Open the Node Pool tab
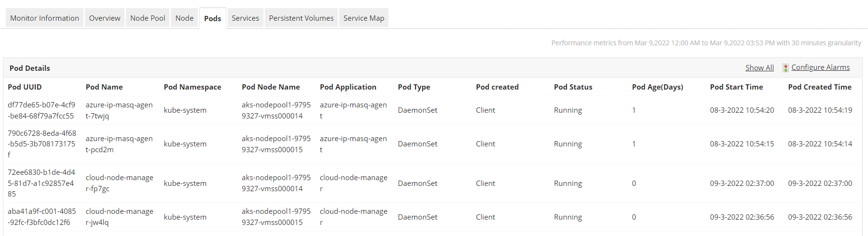Image resolution: width=868 pixels, height=236 pixels. (x=148, y=18)
